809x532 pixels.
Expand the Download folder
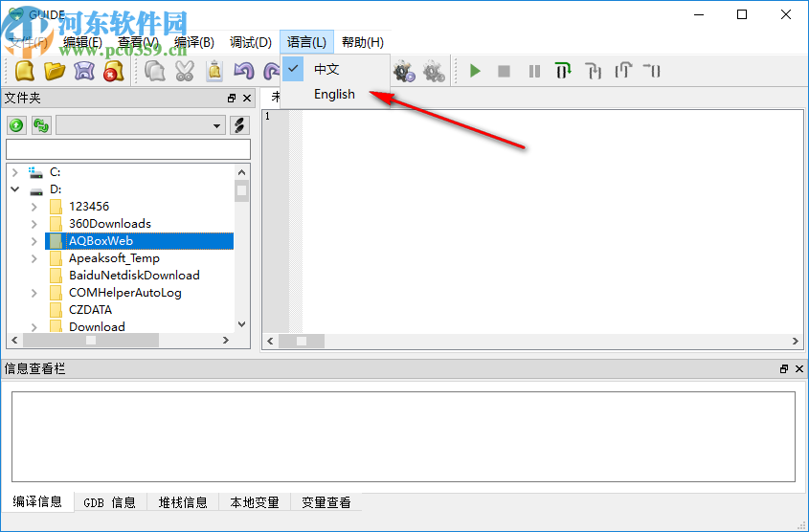click(34, 327)
